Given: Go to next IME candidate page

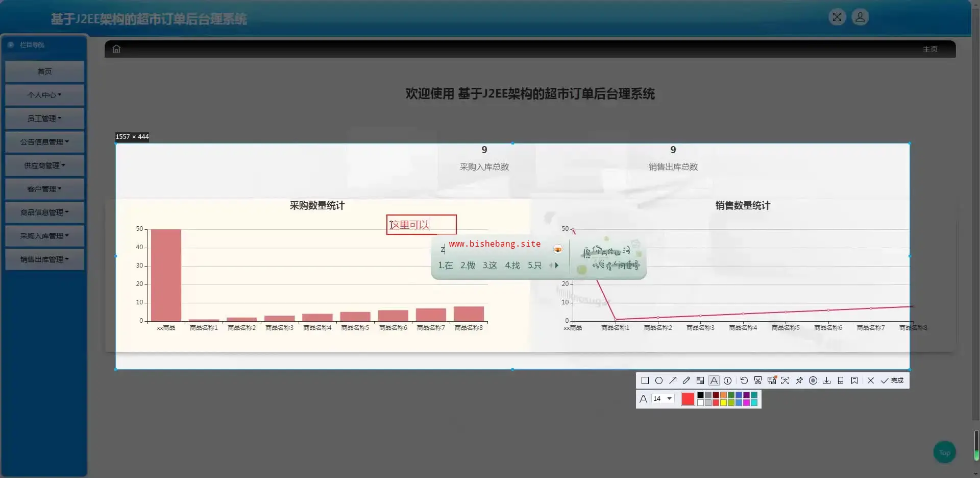Looking at the screenshot, I should click(557, 266).
